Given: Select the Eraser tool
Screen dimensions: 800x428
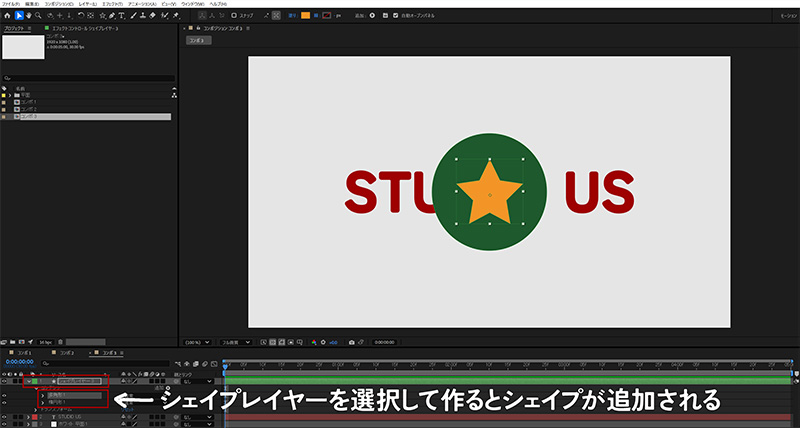Looking at the screenshot, I should (152, 16).
